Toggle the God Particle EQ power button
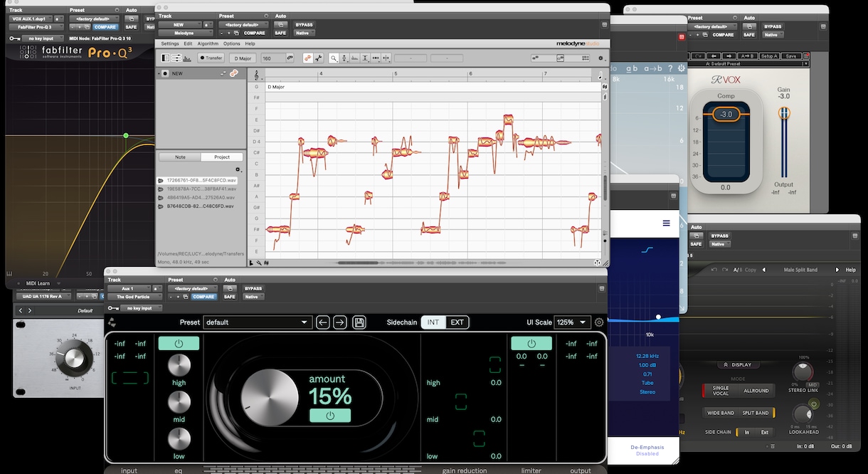This screenshot has height=474, width=868. [179, 343]
